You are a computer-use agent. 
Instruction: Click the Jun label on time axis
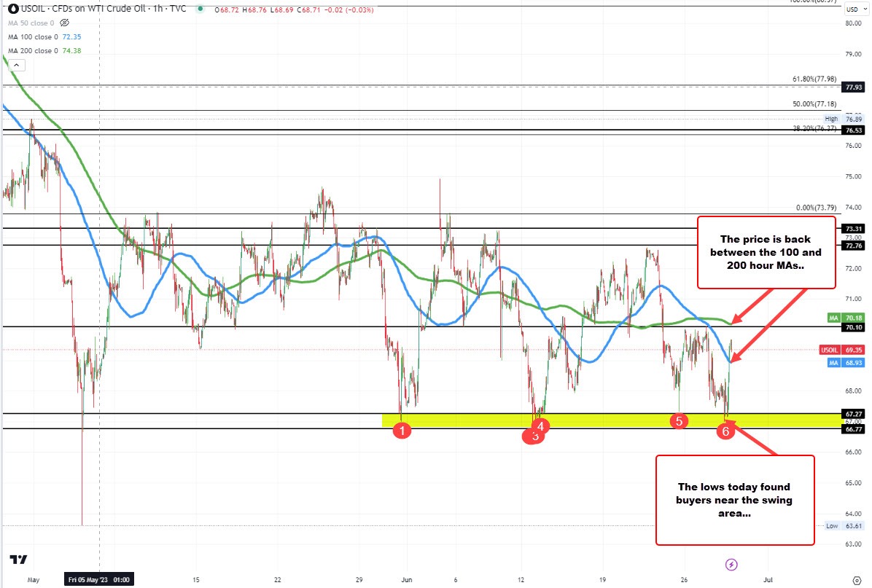(407, 580)
